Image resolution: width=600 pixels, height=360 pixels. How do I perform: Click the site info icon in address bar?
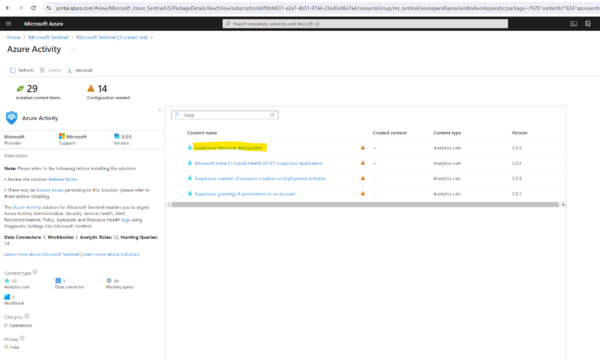pyautogui.click(x=49, y=8)
